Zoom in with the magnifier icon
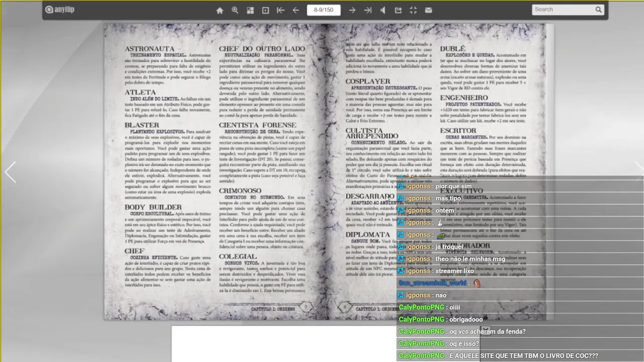Viewport: 644px width, 362px height. [x=235, y=10]
